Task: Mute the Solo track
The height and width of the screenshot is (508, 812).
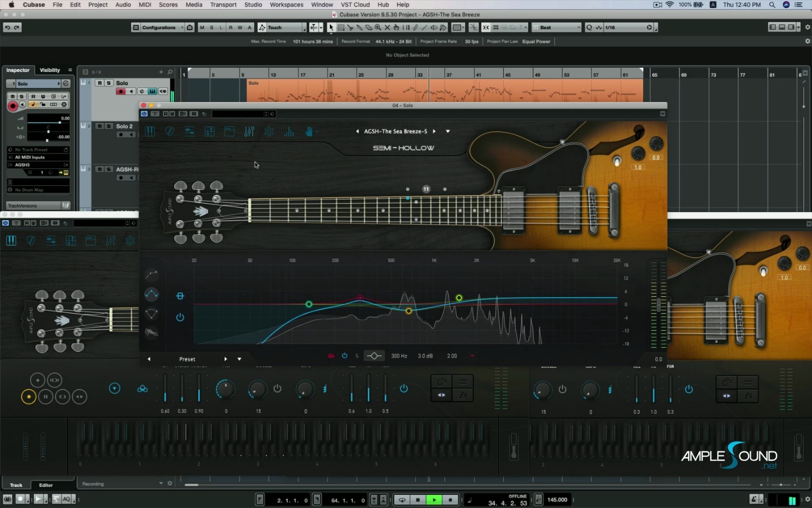Action: coord(100,83)
